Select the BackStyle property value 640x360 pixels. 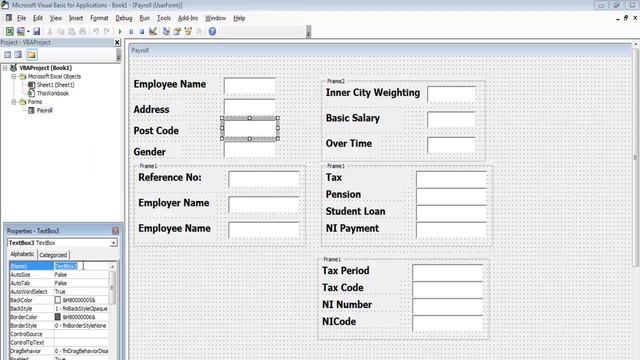[81, 309]
